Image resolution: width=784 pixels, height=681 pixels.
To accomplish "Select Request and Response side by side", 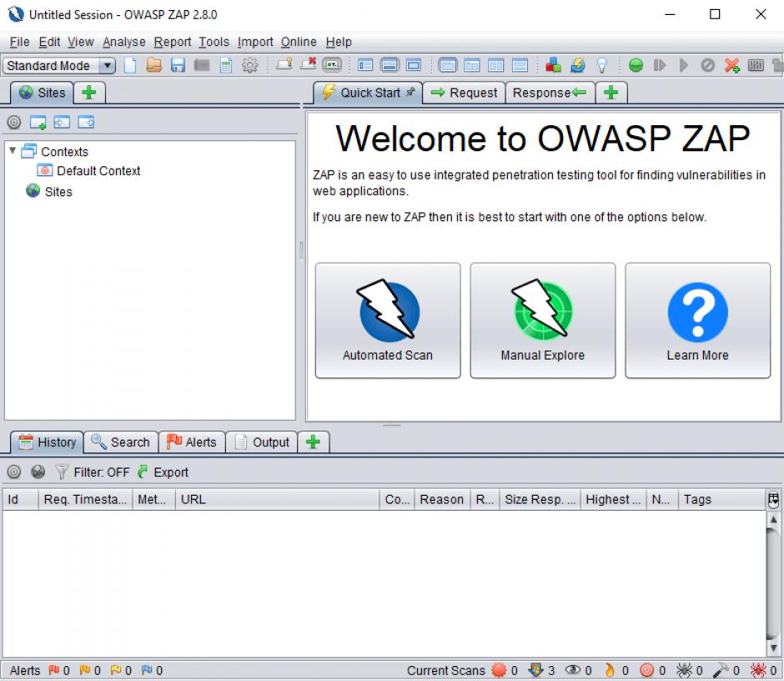I will pos(495,66).
